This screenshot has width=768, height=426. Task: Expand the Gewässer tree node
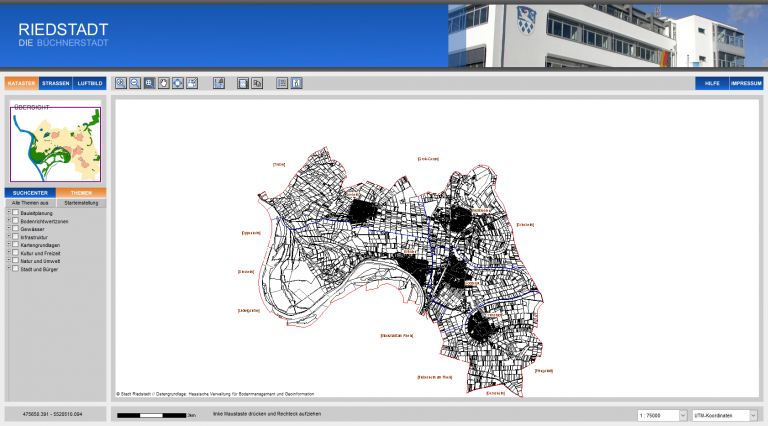tap(9, 228)
